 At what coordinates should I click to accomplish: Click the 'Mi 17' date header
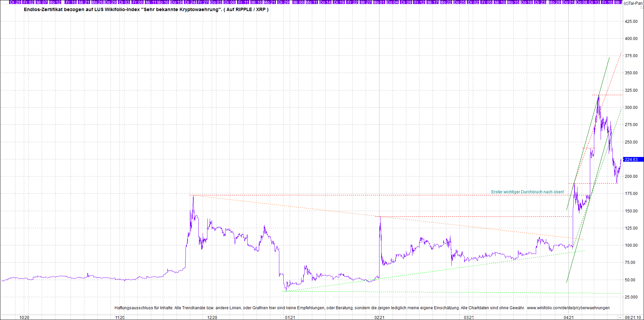432,2
